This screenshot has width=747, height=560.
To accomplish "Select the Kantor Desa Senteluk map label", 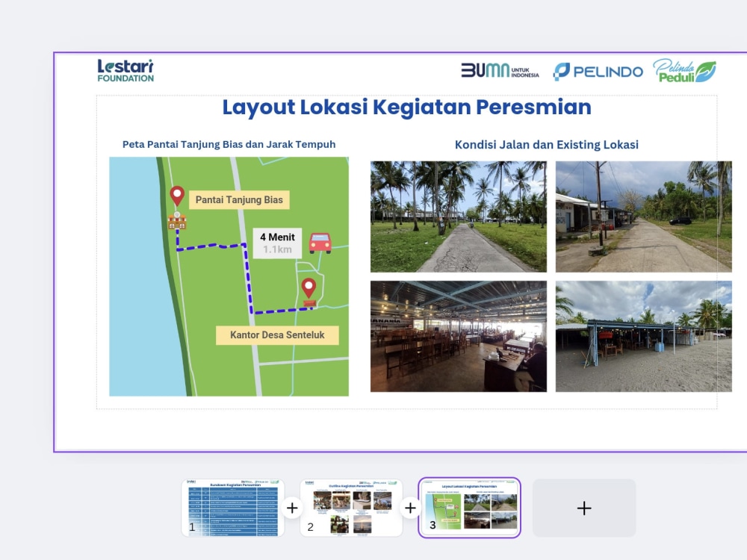I will (x=277, y=335).
